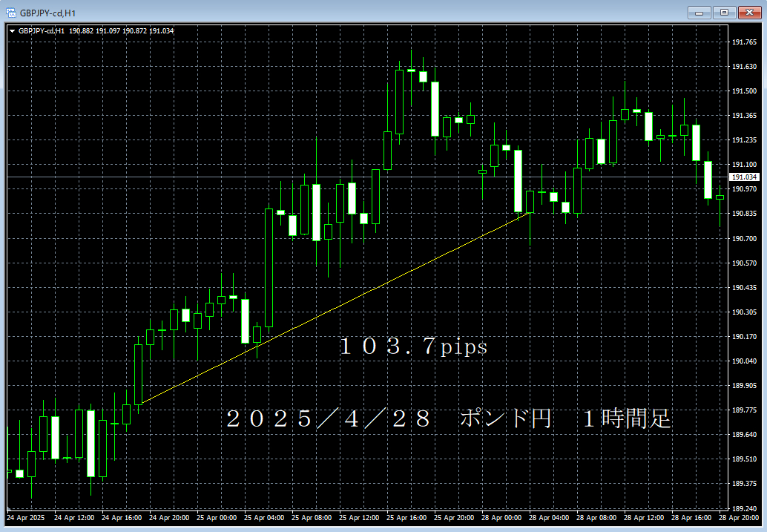
Task: Click the "28 Apr 16:00" time axis label
Action: click(x=691, y=518)
